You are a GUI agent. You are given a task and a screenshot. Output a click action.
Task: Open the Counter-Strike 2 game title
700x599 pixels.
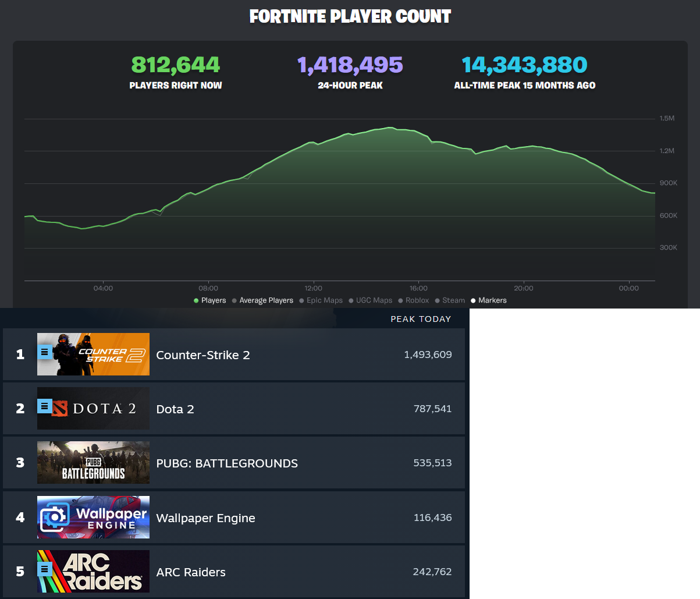[x=203, y=355]
